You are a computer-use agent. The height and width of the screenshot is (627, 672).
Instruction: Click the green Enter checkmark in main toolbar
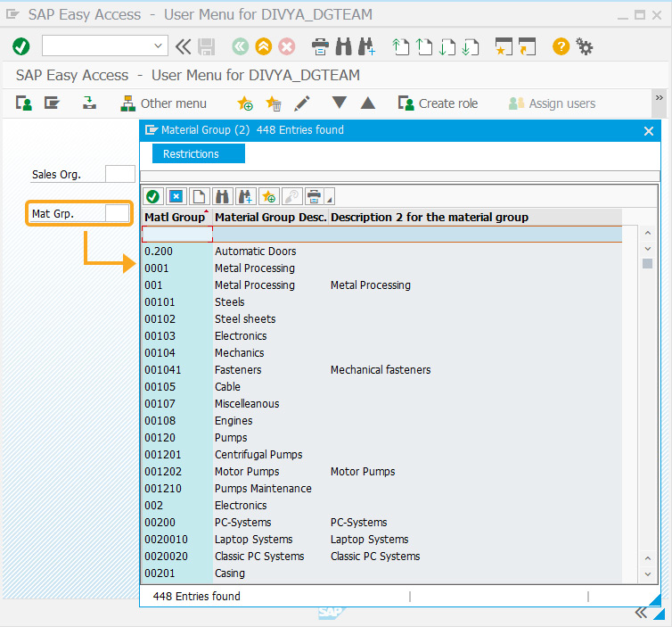21,46
